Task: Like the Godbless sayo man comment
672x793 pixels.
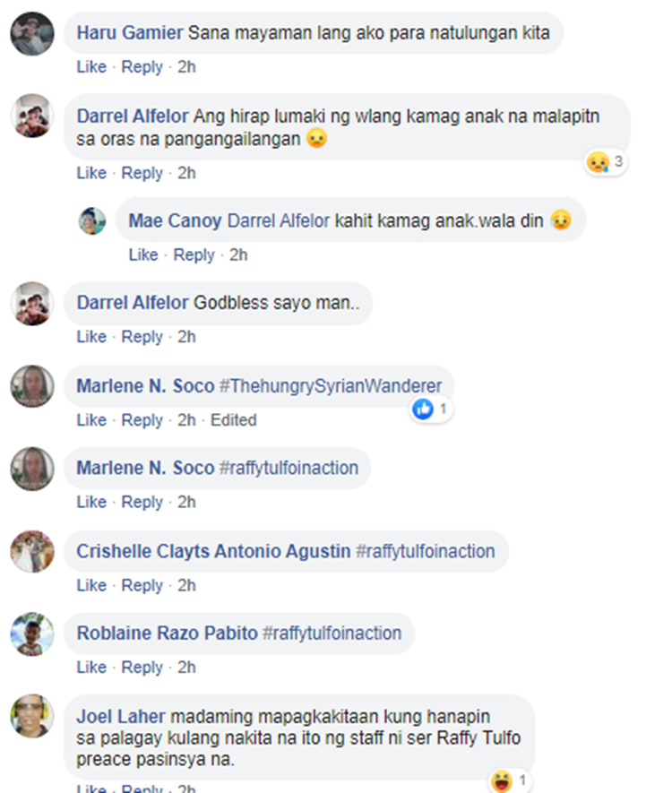Action: click(91, 337)
